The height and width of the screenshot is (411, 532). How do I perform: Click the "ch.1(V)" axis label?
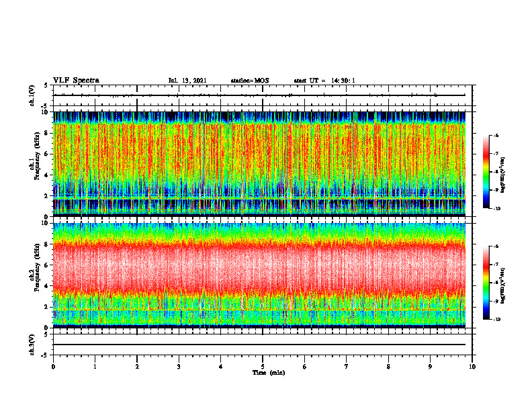(32, 95)
